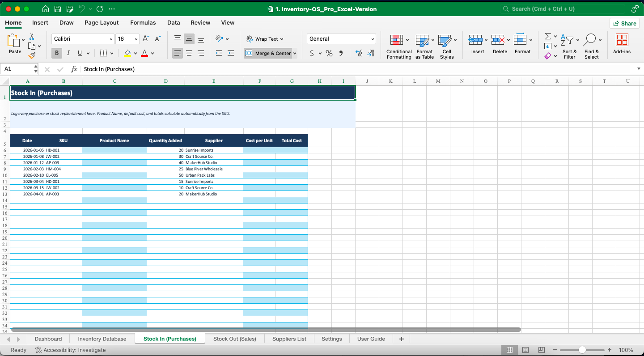This screenshot has height=356, width=644.
Task: Enable Wrap Text for selection
Action: [265, 38]
